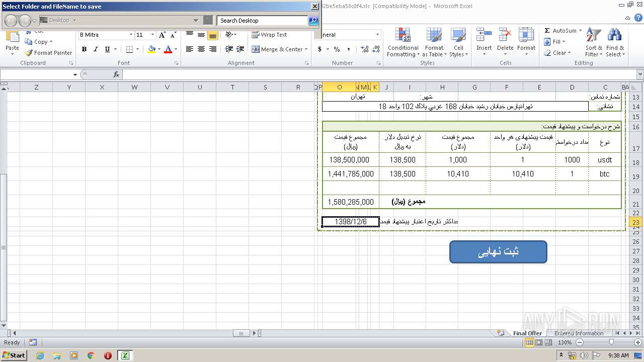
Task: Toggle Underline formatting
Action: (107, 49)
